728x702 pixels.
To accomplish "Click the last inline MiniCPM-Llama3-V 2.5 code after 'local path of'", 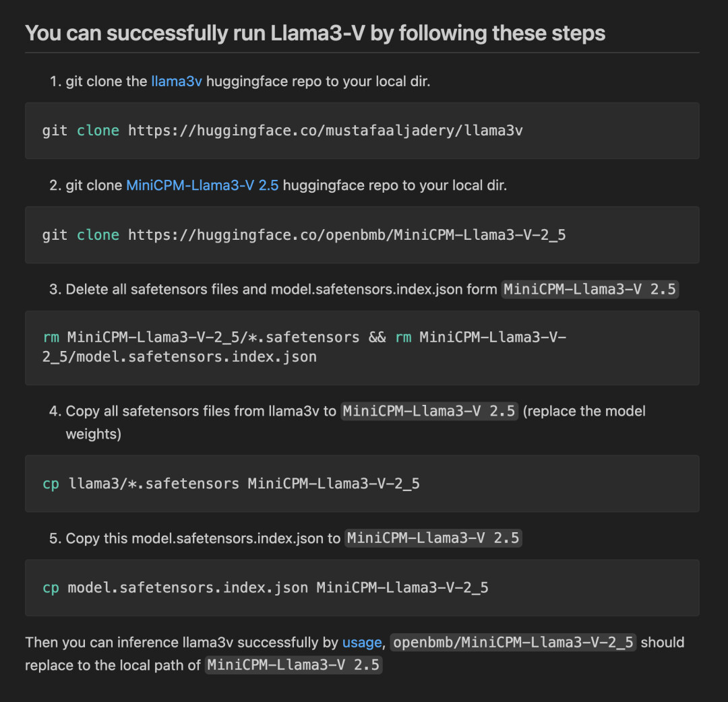I will click(x=294, y=666).
